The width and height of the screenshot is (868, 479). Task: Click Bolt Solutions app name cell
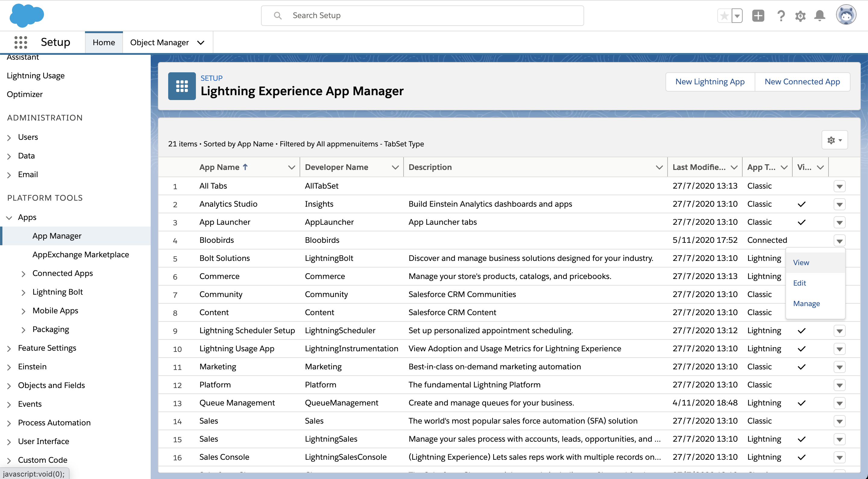[x=225, y=258]
